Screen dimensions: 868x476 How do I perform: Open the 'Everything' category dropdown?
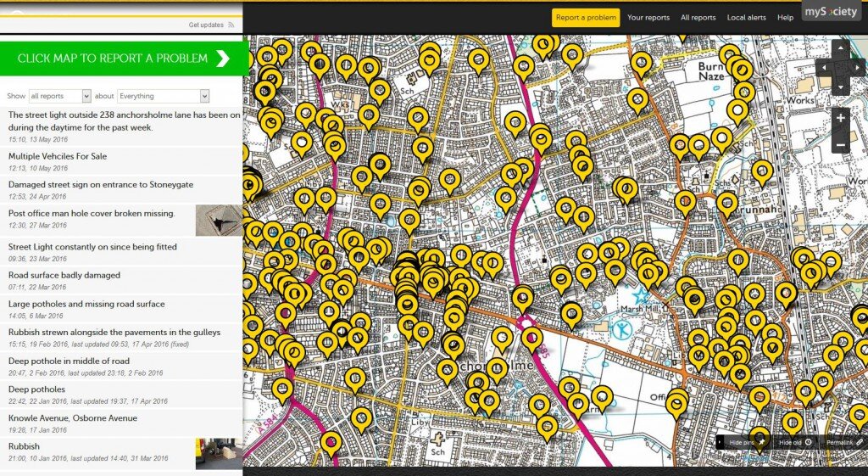pyautogui.click(x=163, y=97)
